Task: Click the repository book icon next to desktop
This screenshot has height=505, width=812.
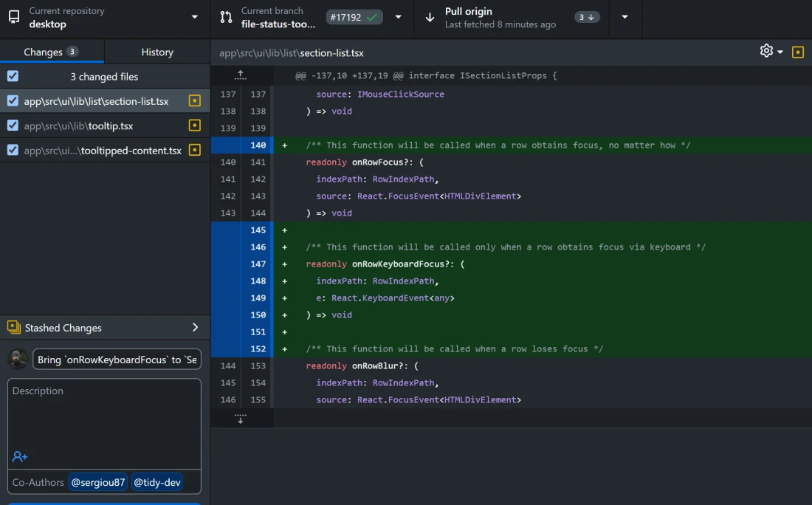Action: coord(12,17)
